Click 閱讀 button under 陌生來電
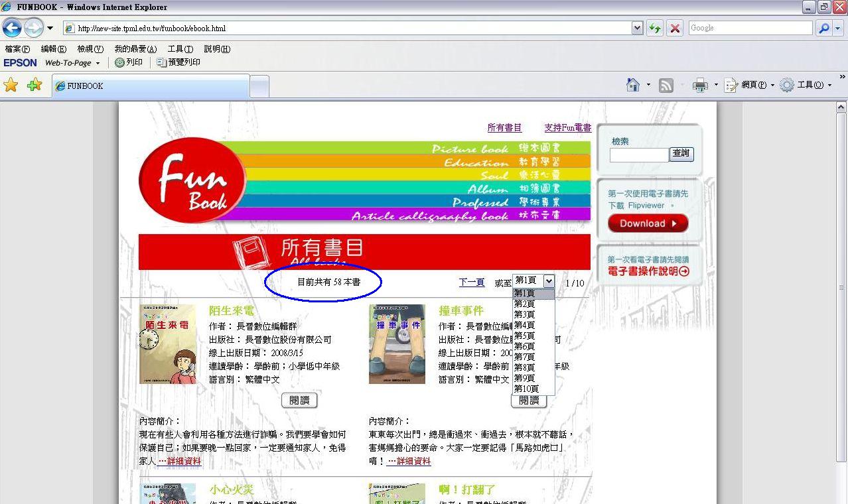The width and height of the screenshot is (848, 504). tap(299, 401)
